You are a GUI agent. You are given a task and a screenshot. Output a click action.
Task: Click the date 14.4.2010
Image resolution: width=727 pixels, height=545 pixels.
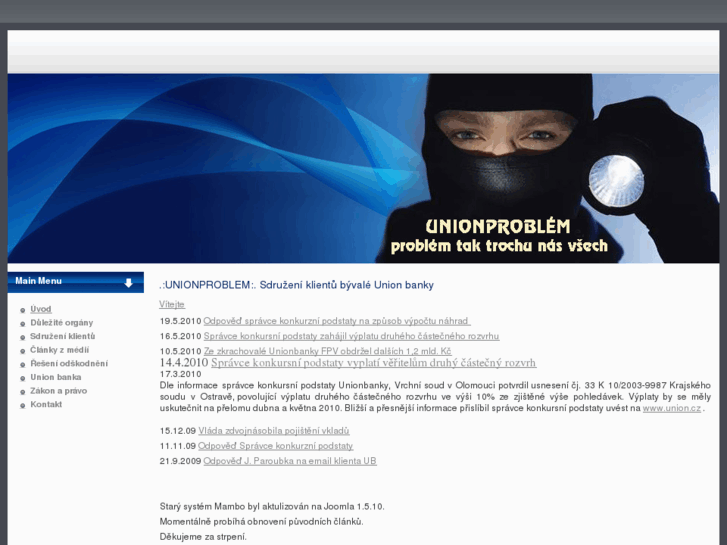(x=184, y=362)
